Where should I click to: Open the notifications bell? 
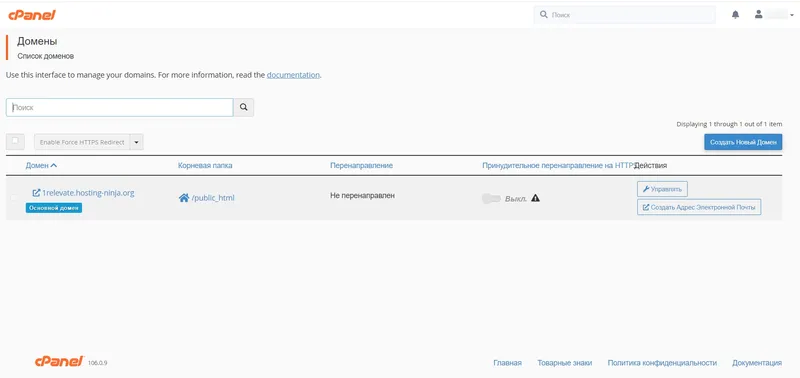[x=735, y=15]
